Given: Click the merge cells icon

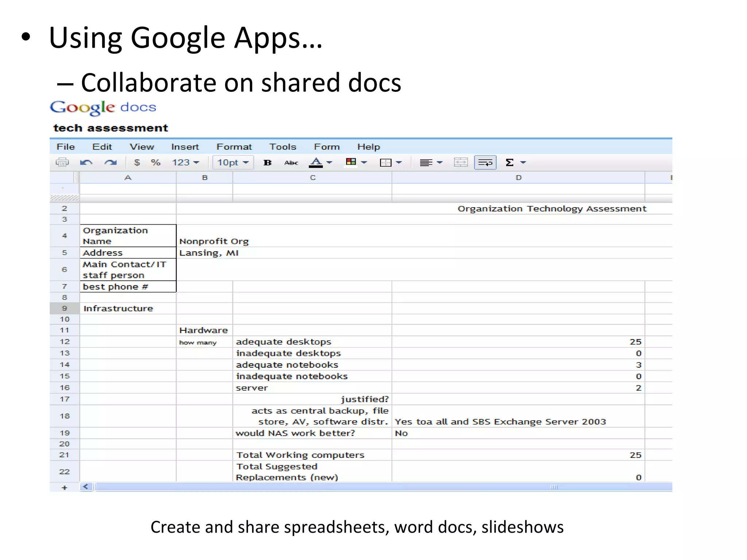Looking at the screenshot, I should point(461,163).
